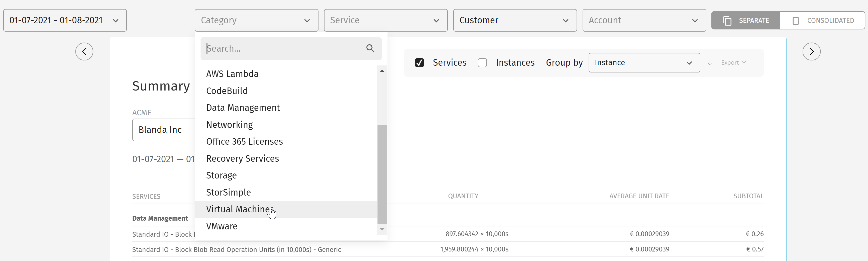This screenshot has height=261, width=868.
Task: Click the search magnifier icon in the Category dropdown
Action: point(370,48)
